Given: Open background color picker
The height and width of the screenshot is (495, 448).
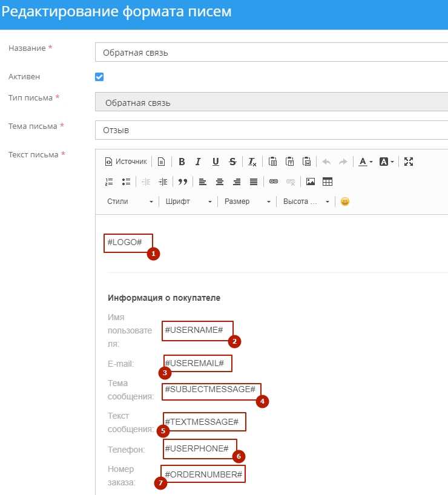Looking at the screenshot, I should point(386,162).
